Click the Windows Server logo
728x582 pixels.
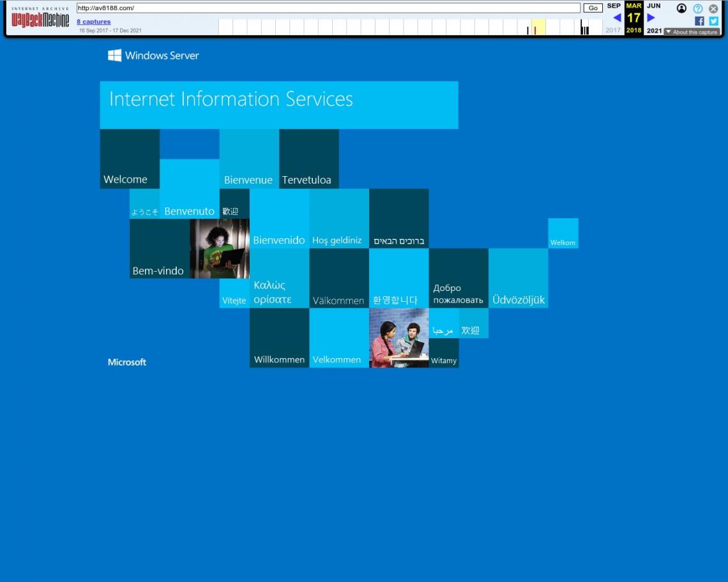pyautogui.click(x=153, y=56)
